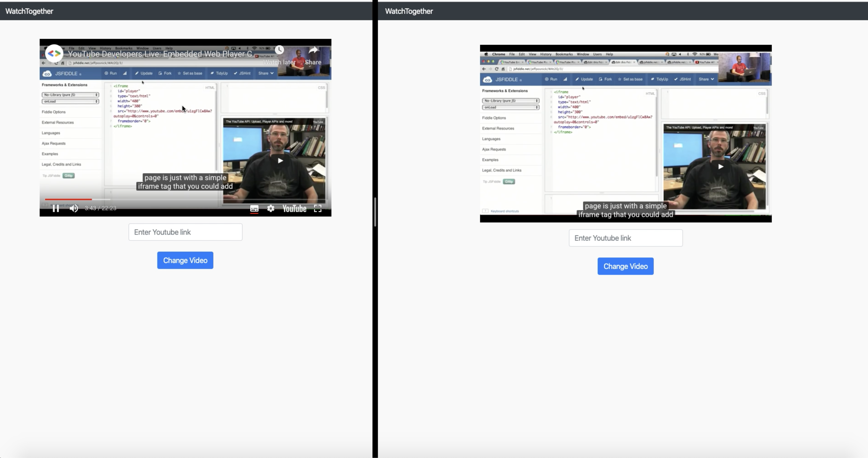This screenshot has width=868, height=458.
Task: Click Change Video button on left panel
Action: (x=185, y=261)
